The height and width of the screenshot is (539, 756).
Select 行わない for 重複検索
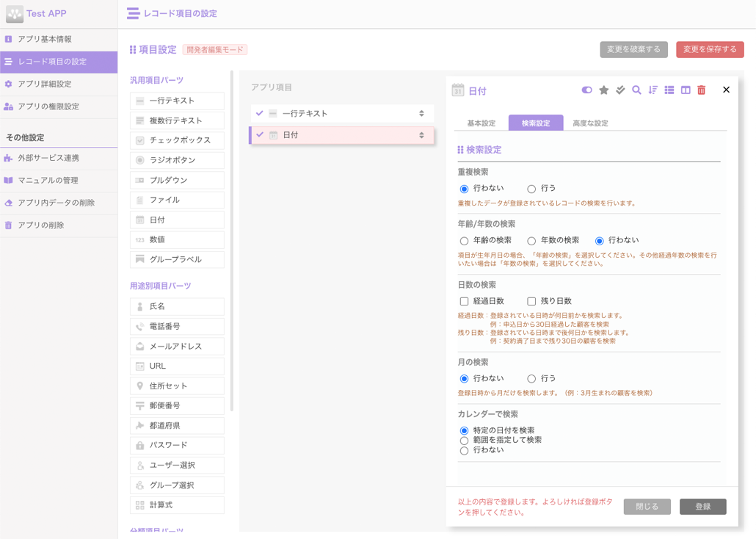pyautogui.click(x=465, y=189)
